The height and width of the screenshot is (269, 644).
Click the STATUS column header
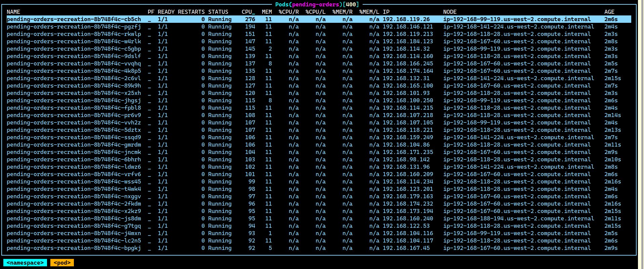[x=218, y=12]
